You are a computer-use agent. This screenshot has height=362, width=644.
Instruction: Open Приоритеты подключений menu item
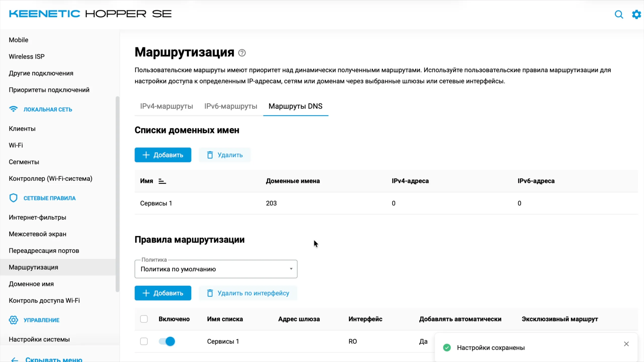coord(49,90)
